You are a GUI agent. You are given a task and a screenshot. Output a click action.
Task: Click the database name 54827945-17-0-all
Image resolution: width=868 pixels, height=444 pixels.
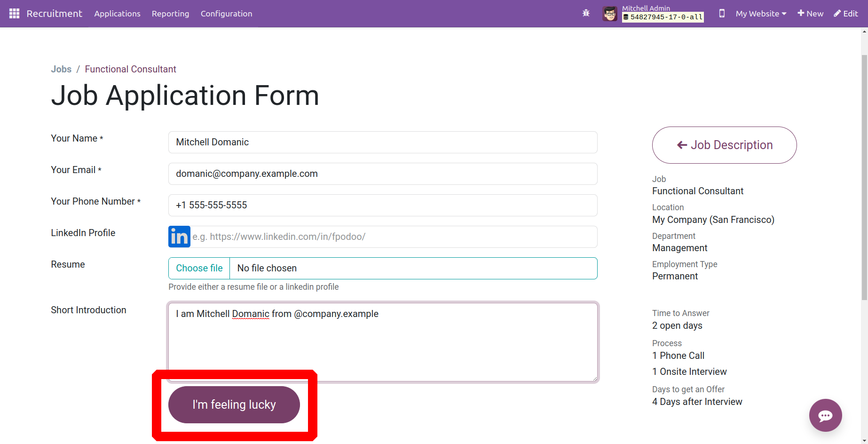click(x=663, y=17)
